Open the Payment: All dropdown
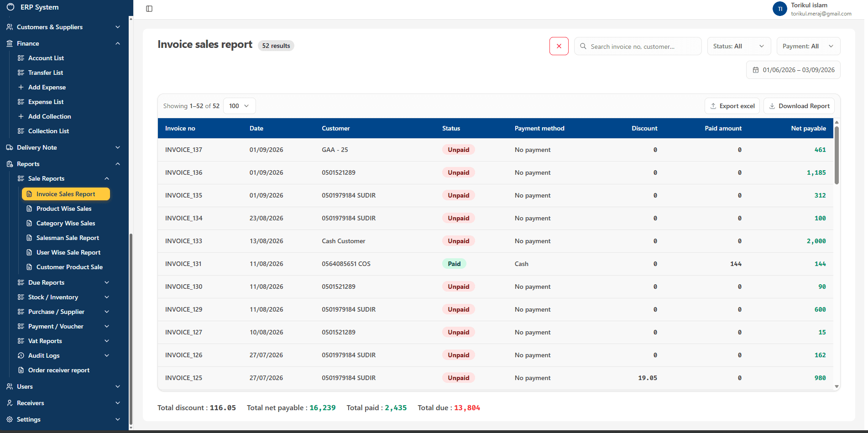The width and height of the screenshot is (868, 433). coord(808,46)
